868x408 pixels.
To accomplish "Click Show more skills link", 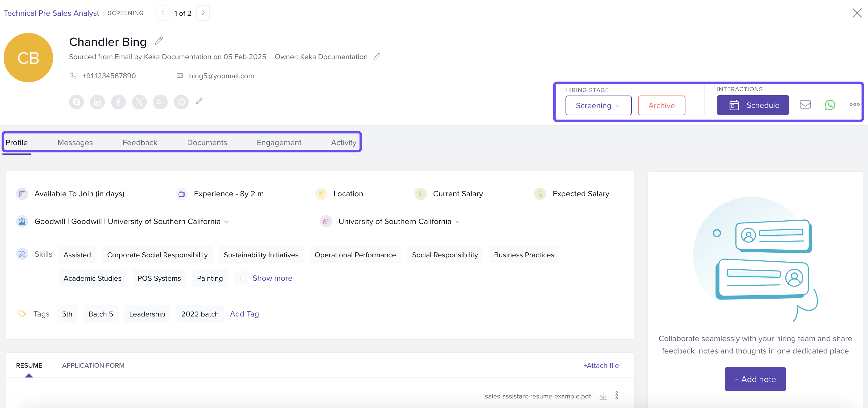I will [272, 278].
